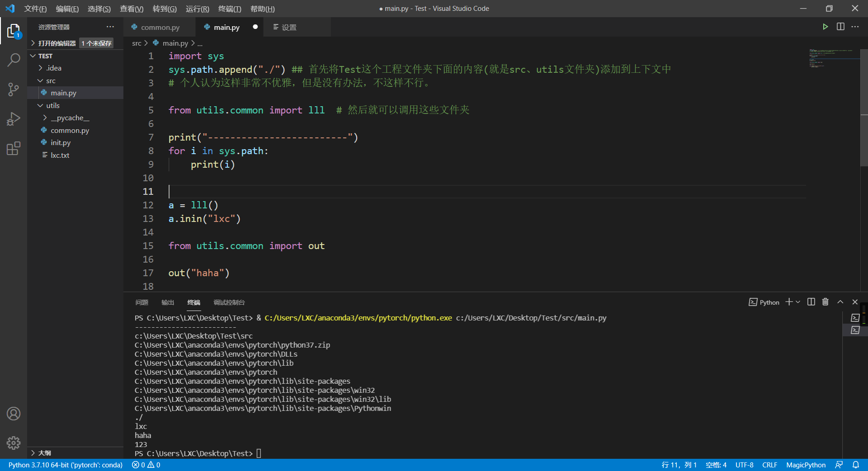Expand the Open Editors section
The image size is (868, 471).
75,43
